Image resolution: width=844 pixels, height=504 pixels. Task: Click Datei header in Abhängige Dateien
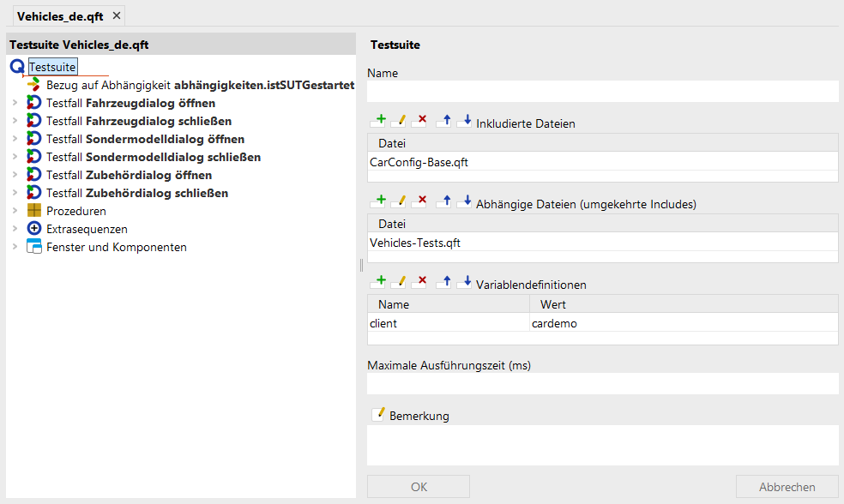click(603, 224)
